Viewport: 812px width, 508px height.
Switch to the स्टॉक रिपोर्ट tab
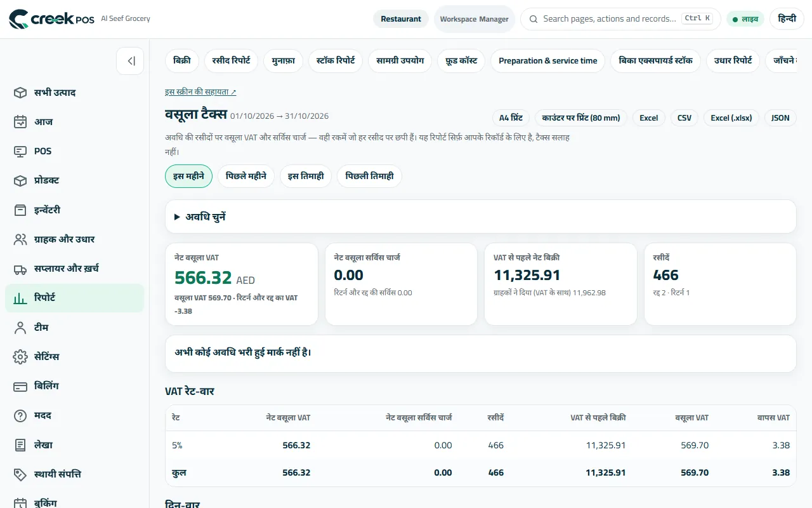(336, 61)
